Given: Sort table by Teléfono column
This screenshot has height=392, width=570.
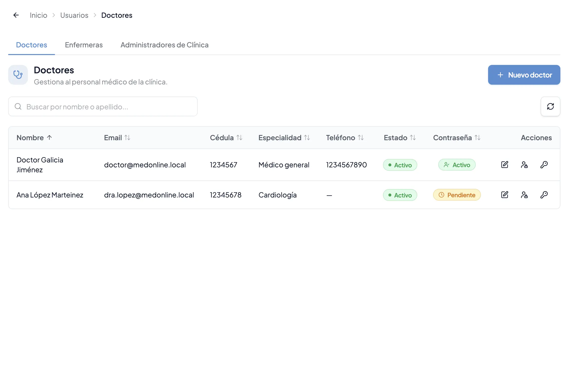Looking at the screenshot, I should point(345,137).
